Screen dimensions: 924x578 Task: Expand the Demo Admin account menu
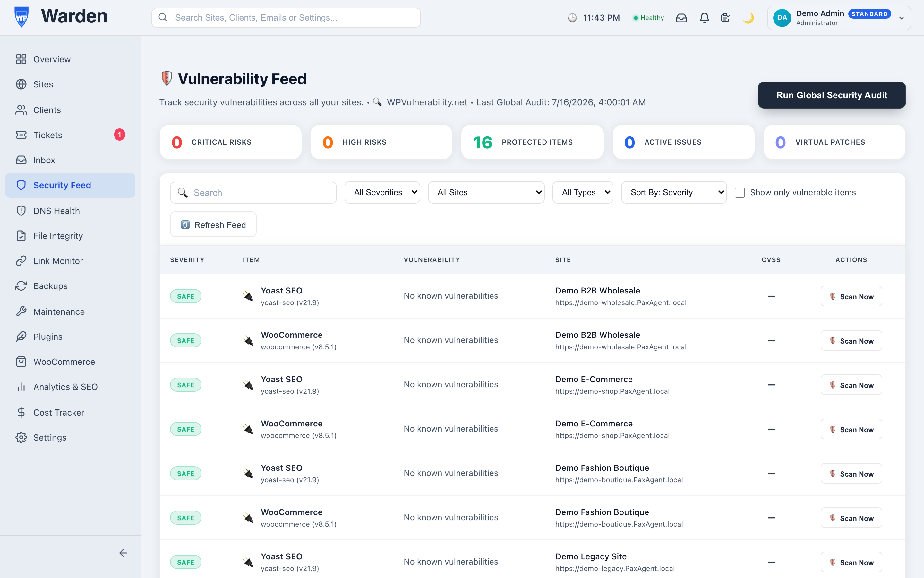(x=839, y=18)
